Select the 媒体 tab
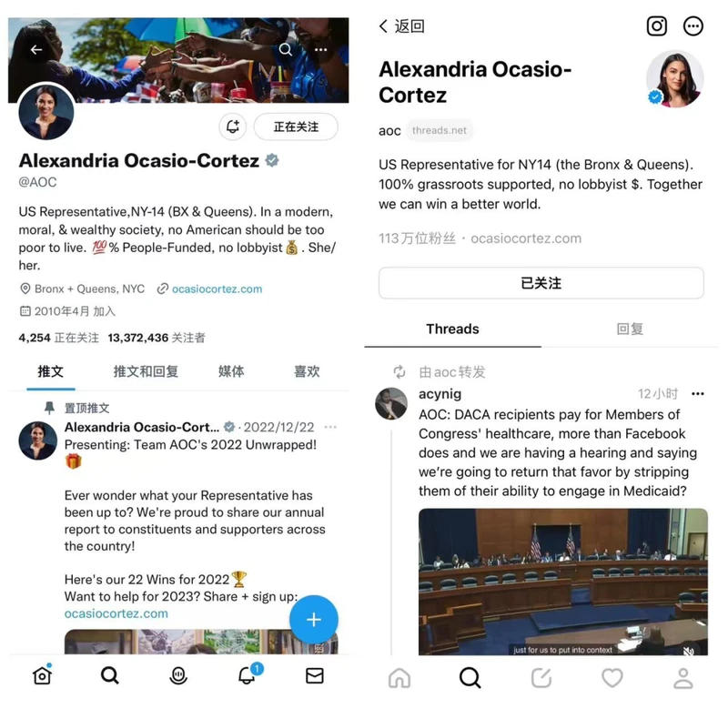The image size is (728, 719). 231,371
